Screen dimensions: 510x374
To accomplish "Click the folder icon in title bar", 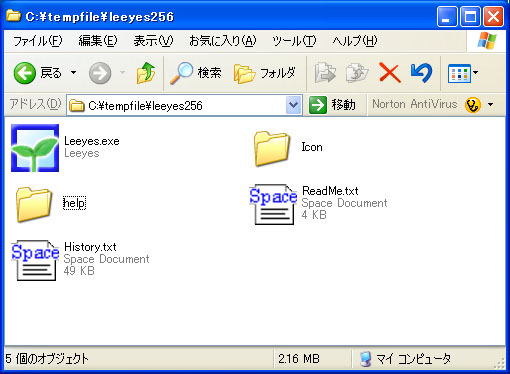I will (x=13, y=16).
